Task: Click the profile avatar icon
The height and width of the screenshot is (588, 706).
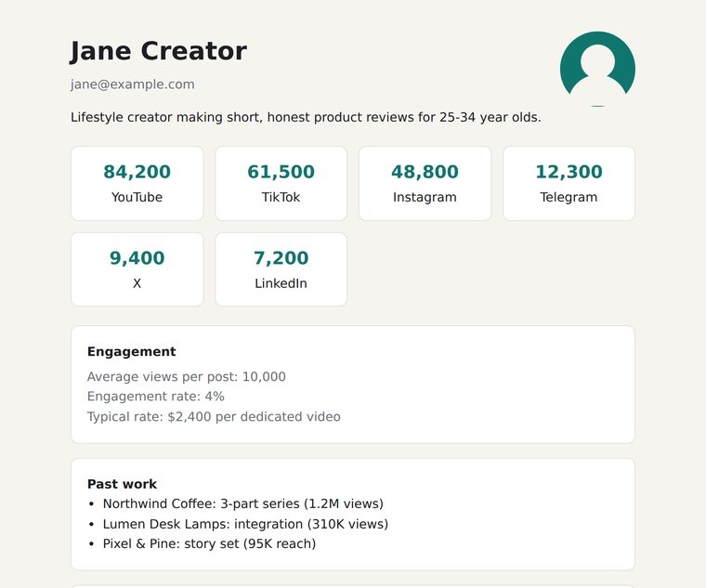Action: 597,69
